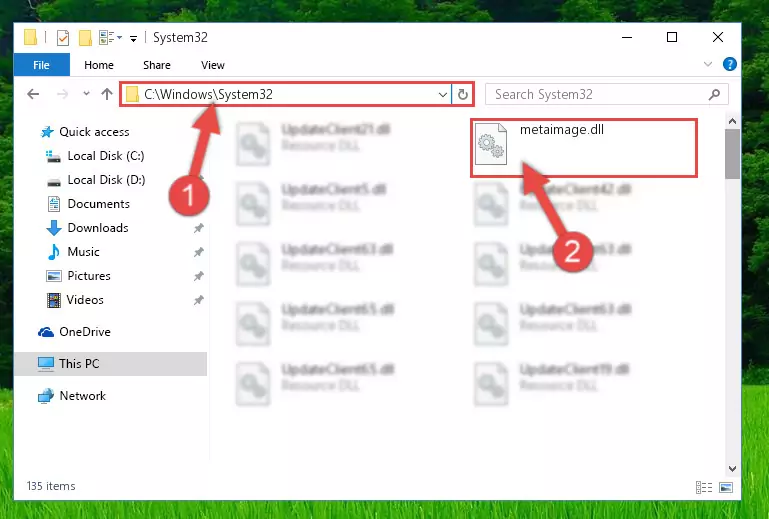Maximize the System32 window
Screen dimensions: 769x519
pyautogui.click(x=672, y=37)
